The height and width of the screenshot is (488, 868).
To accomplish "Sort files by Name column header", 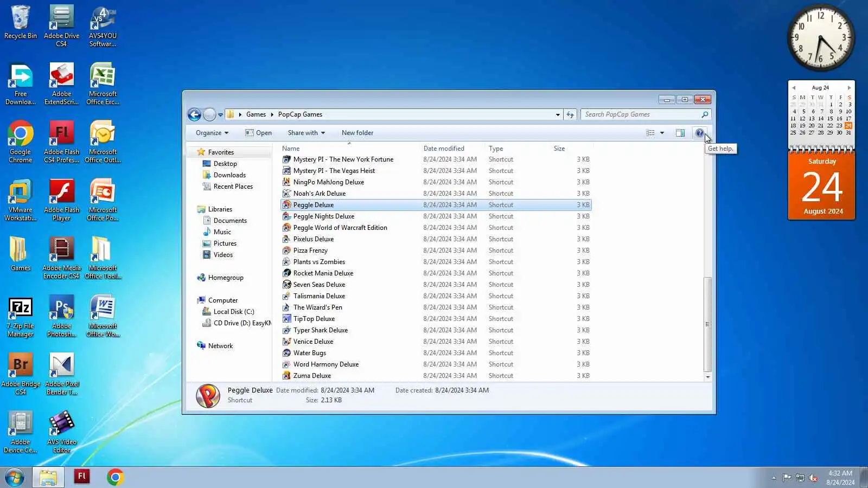I will tap(349, 149).
